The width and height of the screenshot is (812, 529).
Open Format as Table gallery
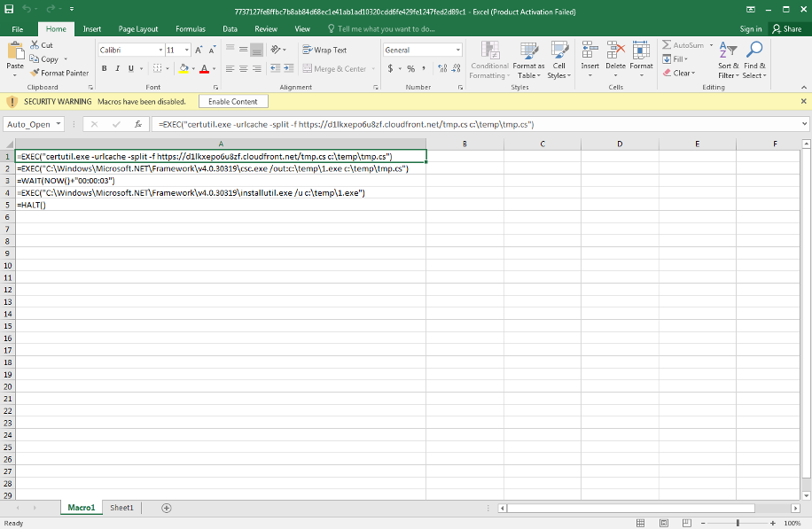pyautogui.click(x=528, y=60)
